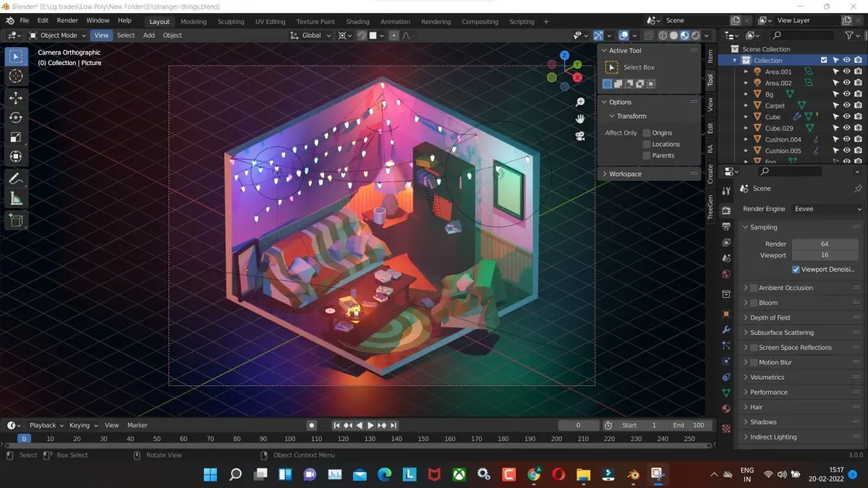Open the outliner filter funnel icon
The image size is (868, 488).
tap(851, 35)
